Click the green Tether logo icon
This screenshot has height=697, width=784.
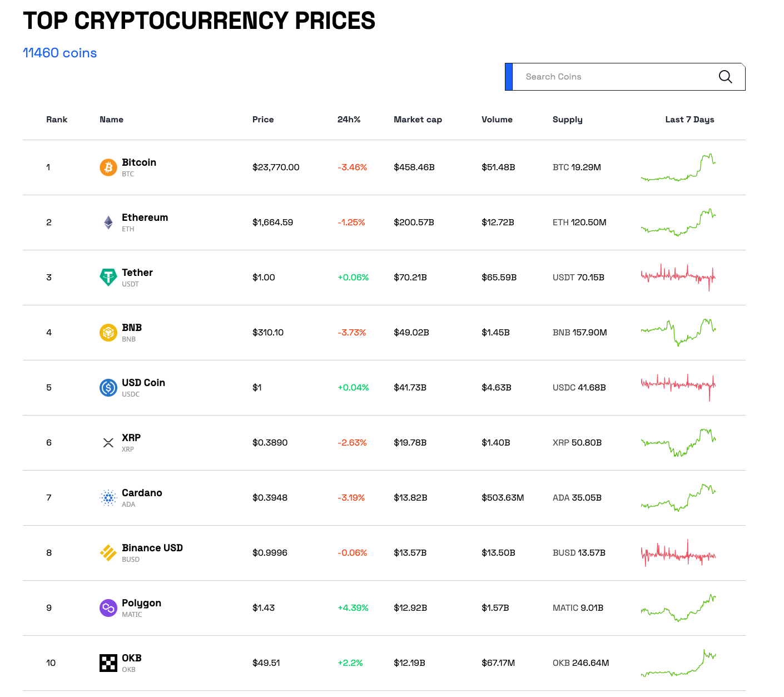[x=108, y=277]
